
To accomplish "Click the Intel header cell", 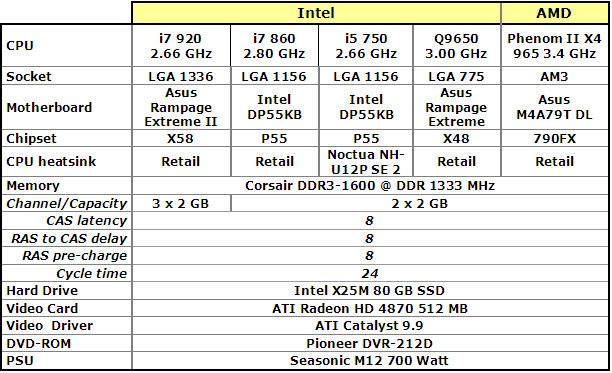I will 316,13.
